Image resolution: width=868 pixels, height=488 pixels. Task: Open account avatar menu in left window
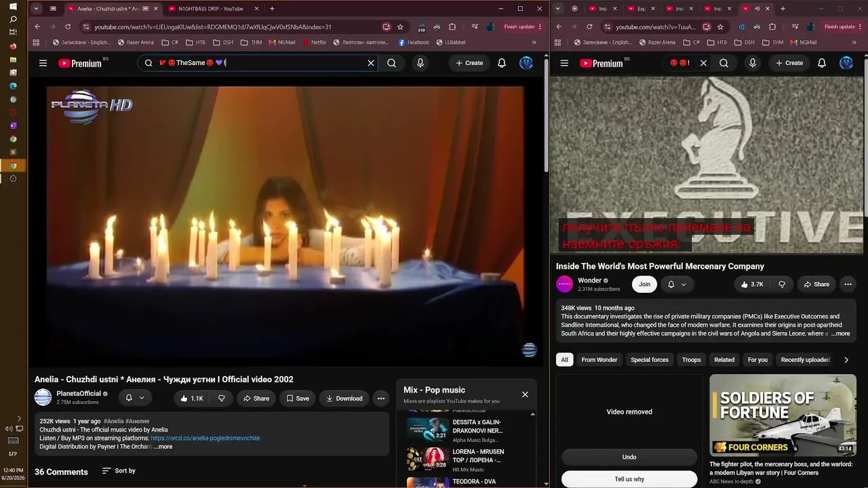[x=526, y=63]
